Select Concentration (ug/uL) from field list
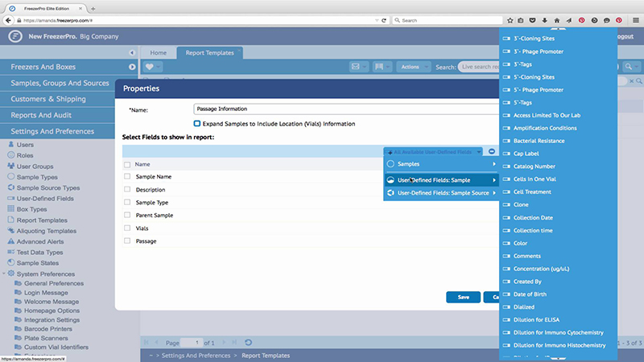Viewport: 644px width, 362px height. 541,269
